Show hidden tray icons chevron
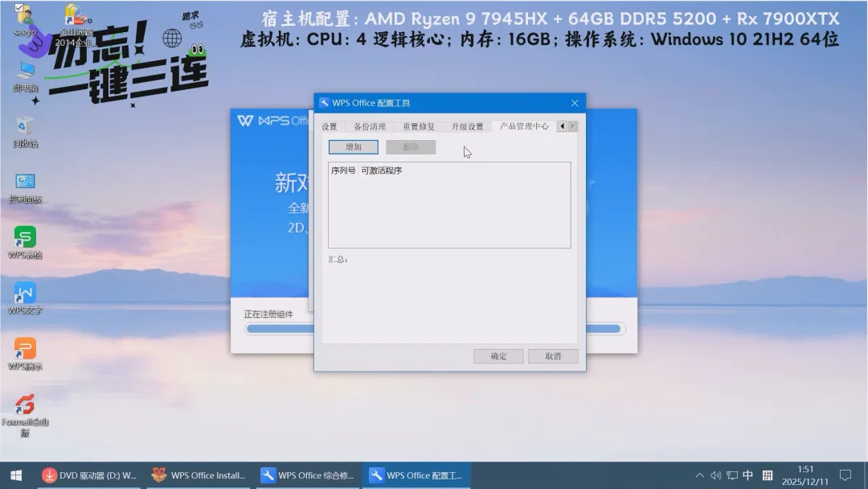Screen dimensions: 868x489 tap(699, 475)
